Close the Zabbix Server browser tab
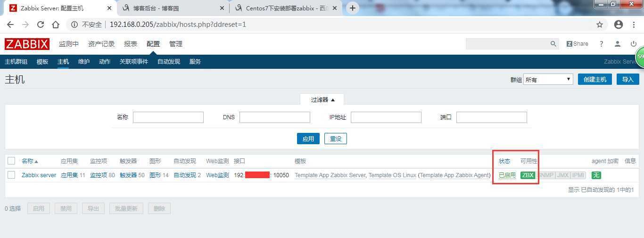 (109, 8)
